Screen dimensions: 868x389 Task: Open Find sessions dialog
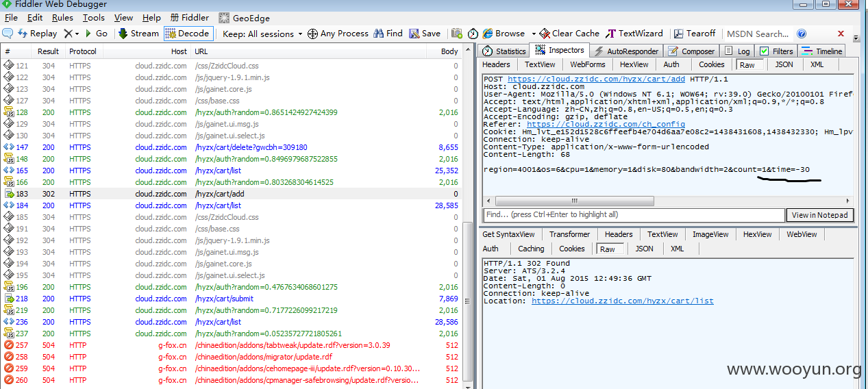(388, 34)
